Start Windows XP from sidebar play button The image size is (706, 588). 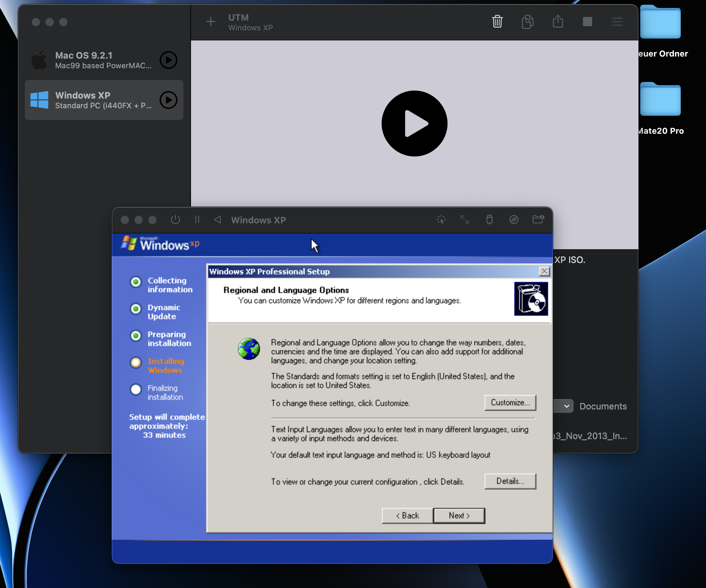point(169,100)
